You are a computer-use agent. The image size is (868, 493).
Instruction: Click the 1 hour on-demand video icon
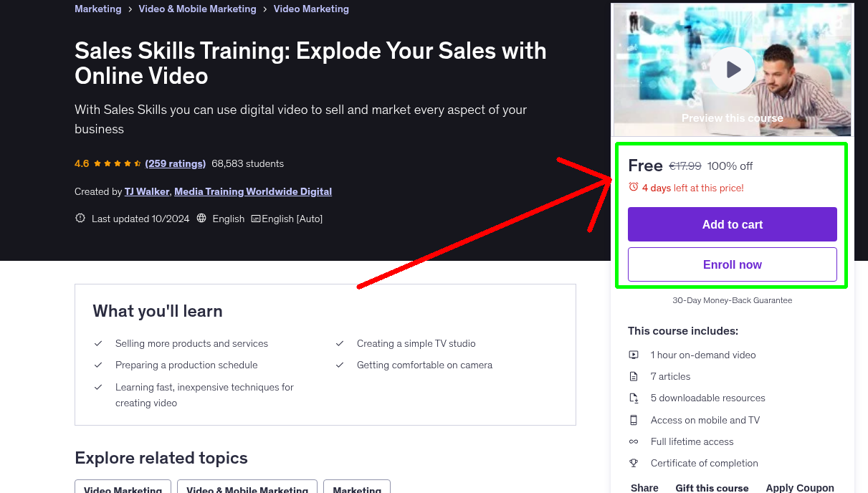[x=634, y=355]
